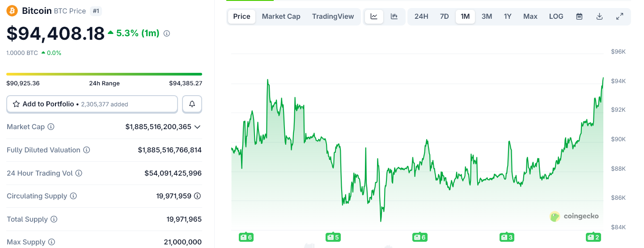The width and height of the screenshot is (644, 248).
Task: Expand the Market Cap details chevron
Action: (x=197, y=127)
